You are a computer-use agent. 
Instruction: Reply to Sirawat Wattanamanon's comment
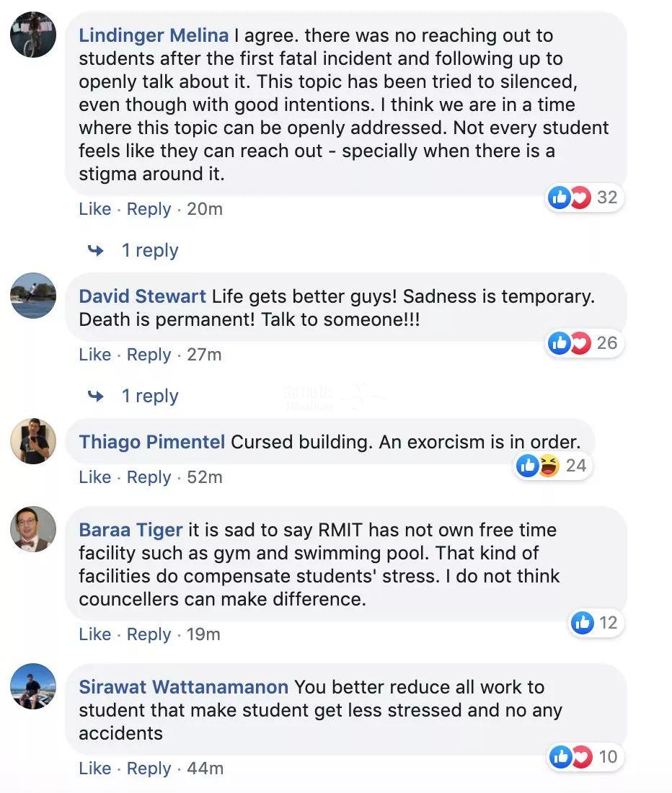tap(149, 768)
